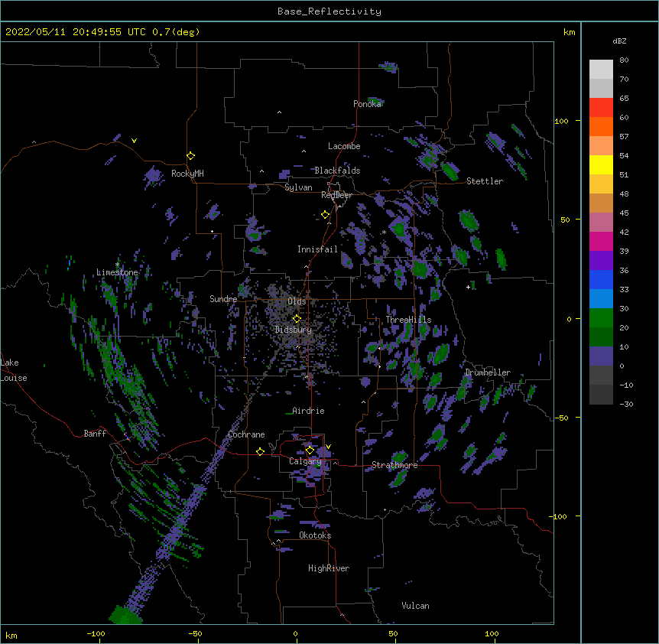Select the Strathmore label
659x644 pixels.
coord(394,465)
